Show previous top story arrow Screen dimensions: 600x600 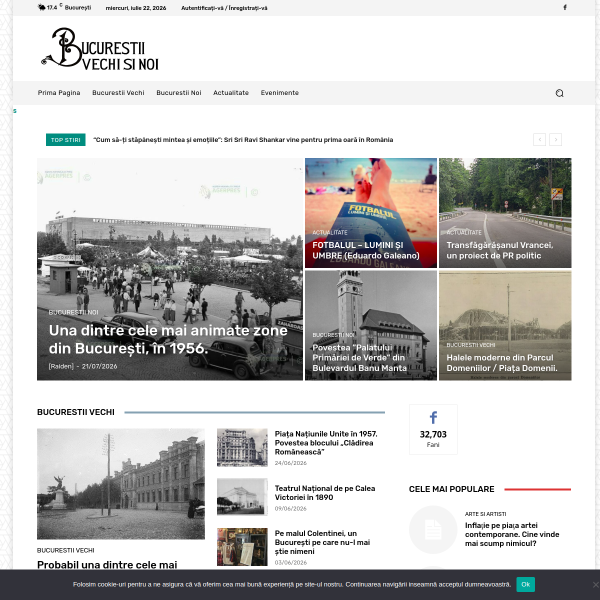click(x=540, y=140)
